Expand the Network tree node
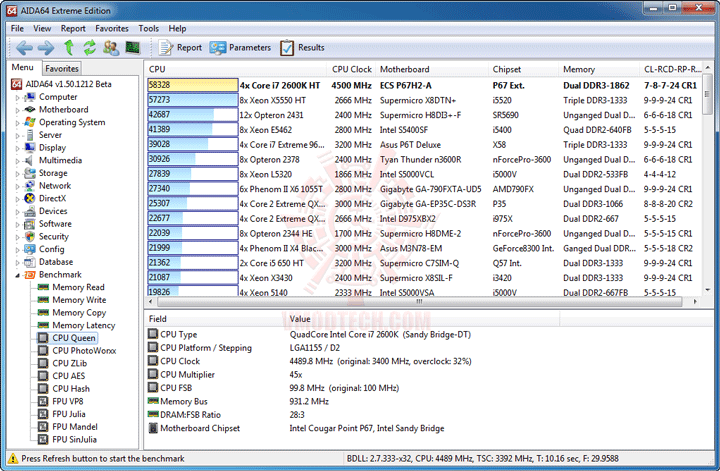The width and height of the screenshot is (720, 471). 17,186
